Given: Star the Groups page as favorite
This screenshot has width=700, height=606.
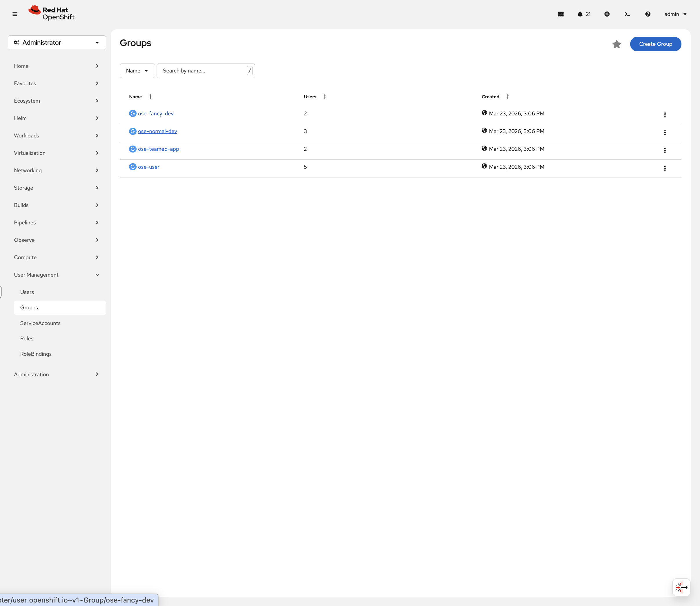Looking at the screenshot, I should (x=616, y=44).
